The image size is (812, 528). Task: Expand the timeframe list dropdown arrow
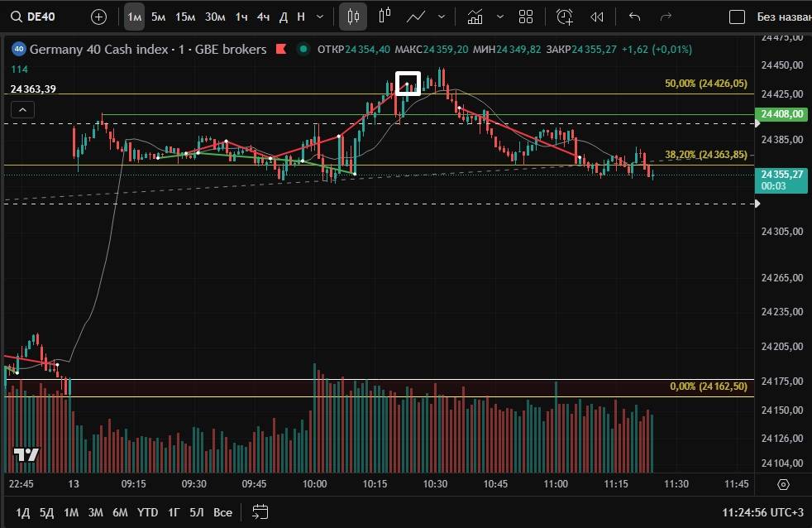pyautogui.click(x=320, y=17)
